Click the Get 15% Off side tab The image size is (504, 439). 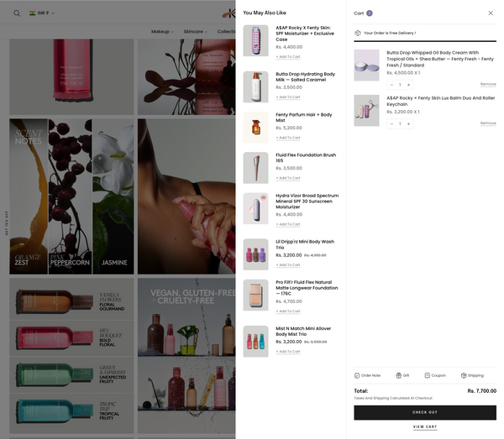[x=7, y=223]
